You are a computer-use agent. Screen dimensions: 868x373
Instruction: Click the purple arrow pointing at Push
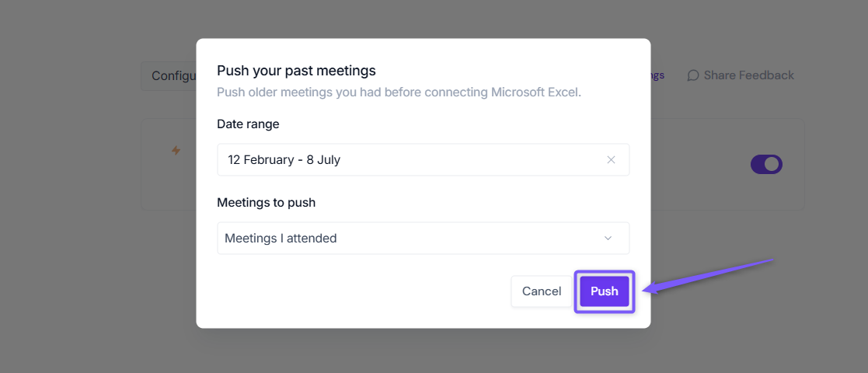tap(709, 274)
